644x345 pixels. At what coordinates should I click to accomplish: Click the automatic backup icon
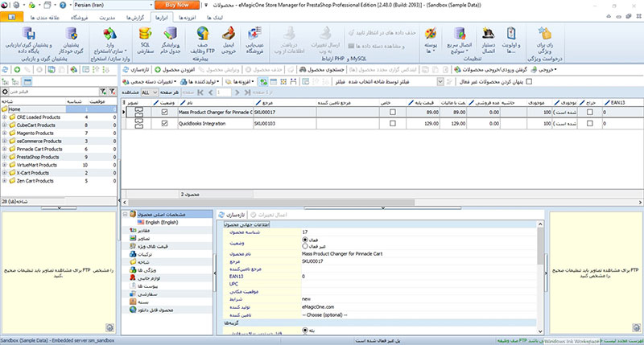coord(72,38)
